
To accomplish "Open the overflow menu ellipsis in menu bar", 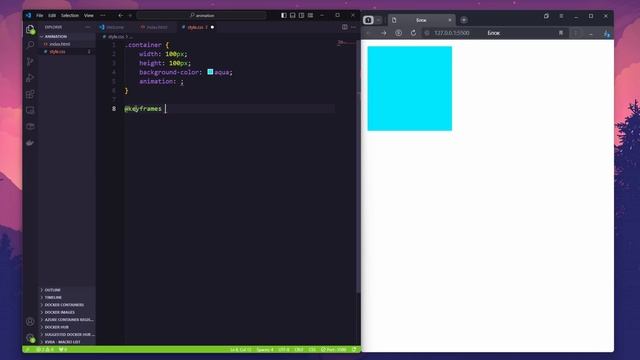I will pos(103,16).
